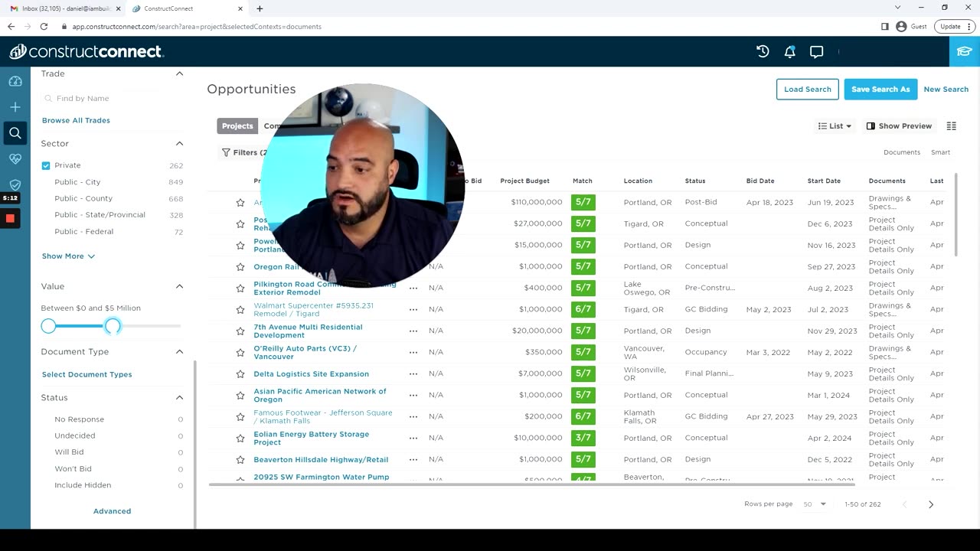The height and width of the screenshot is (551, 980).
Task: Open the shield check sidebar icon
Action: click(15, 184)
